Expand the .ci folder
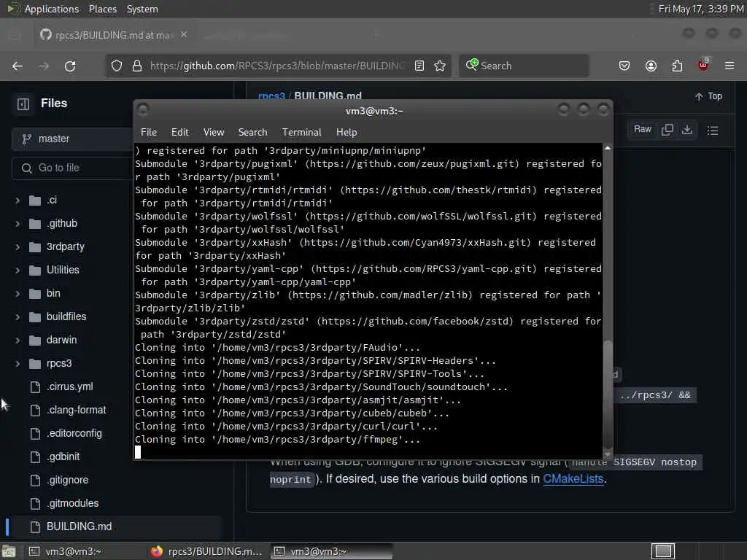The image size is (747, 560). (x=18, y=201)
